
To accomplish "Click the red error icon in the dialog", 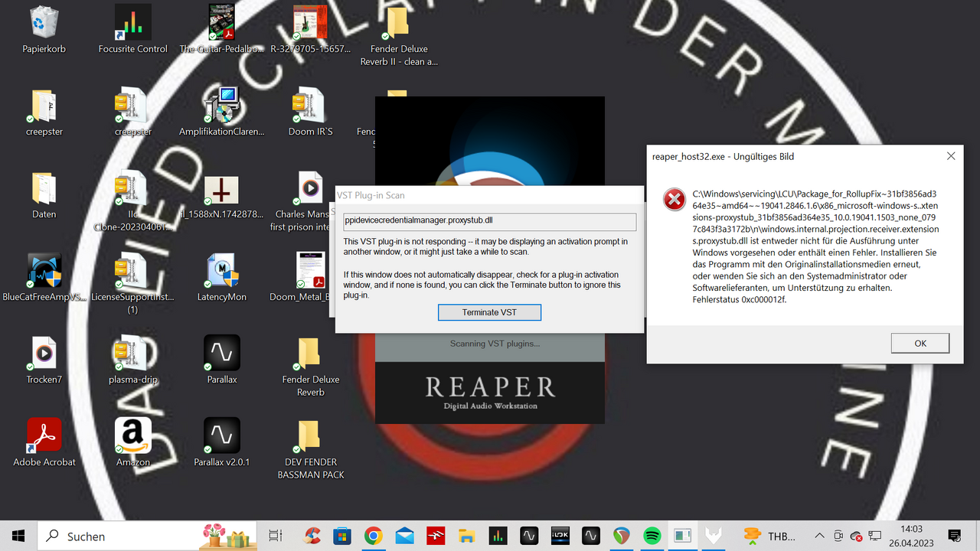I will point(674,199).
